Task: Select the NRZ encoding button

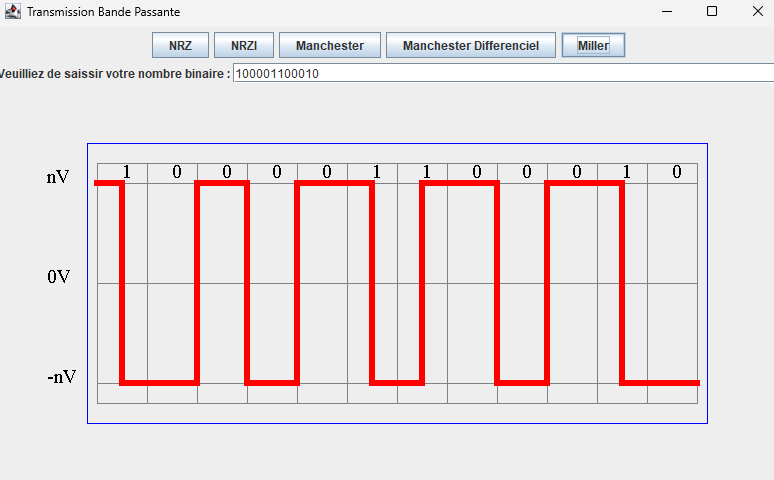Action: (x=180, y=45)
